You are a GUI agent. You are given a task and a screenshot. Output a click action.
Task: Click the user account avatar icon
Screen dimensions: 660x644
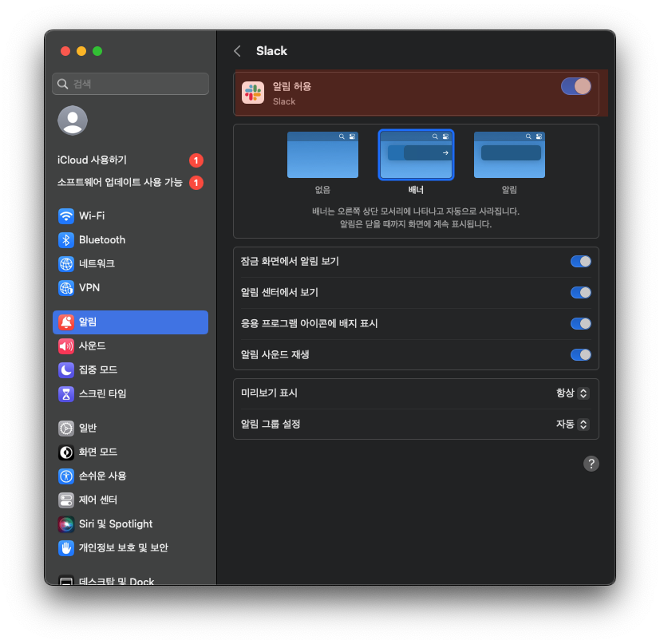click(x=73, y=121)
